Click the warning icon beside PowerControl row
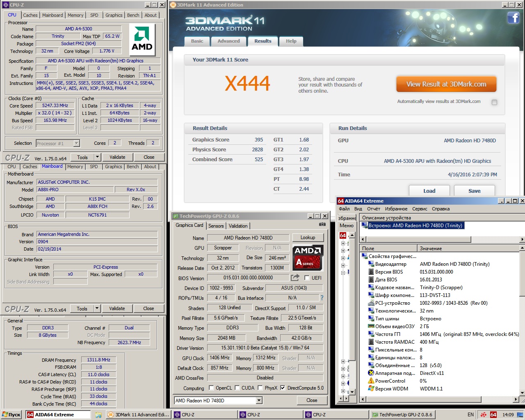The width and height of the screenshot is (525, 420). [371, 381]
